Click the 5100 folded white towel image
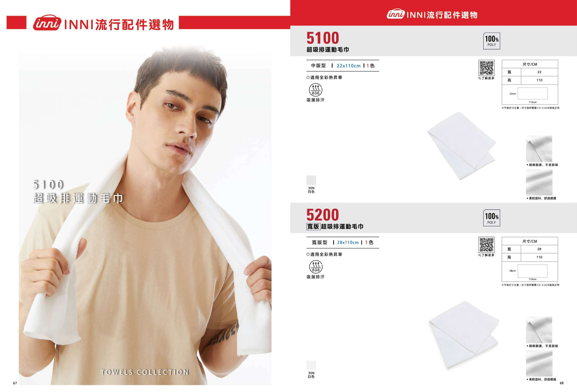The image size is (577, 392). tap(461, 146)
